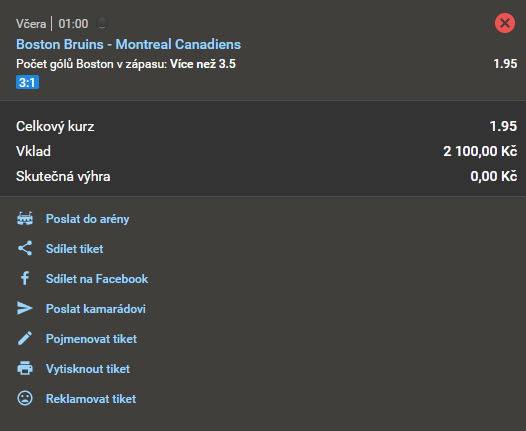Click the pencil rename icon
The height and width of the screenshot is (431, 526).
[25, 338]
